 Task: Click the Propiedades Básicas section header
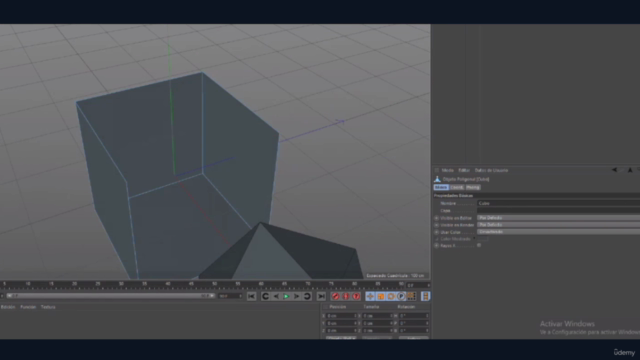[536, 196]
